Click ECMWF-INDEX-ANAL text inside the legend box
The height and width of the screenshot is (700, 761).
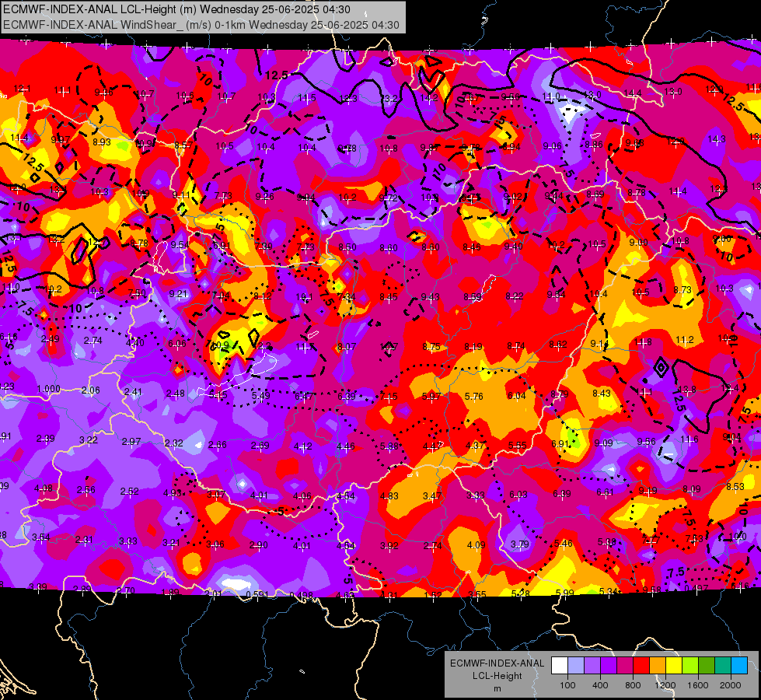pos(497,663)
